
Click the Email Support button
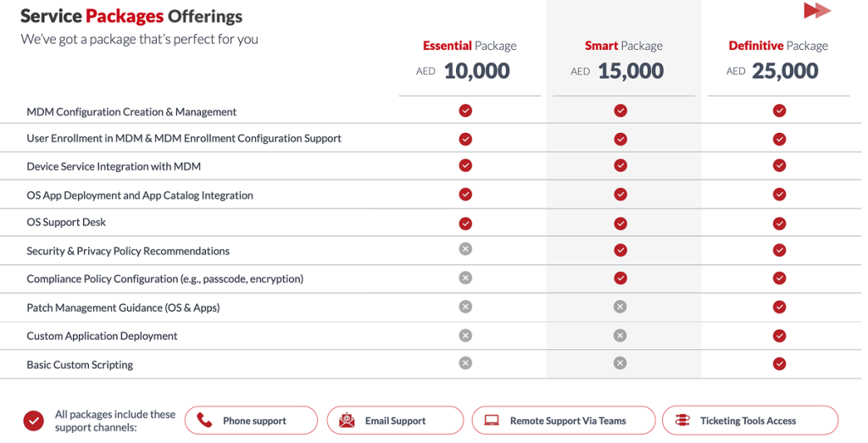click(x=395, y=420)
